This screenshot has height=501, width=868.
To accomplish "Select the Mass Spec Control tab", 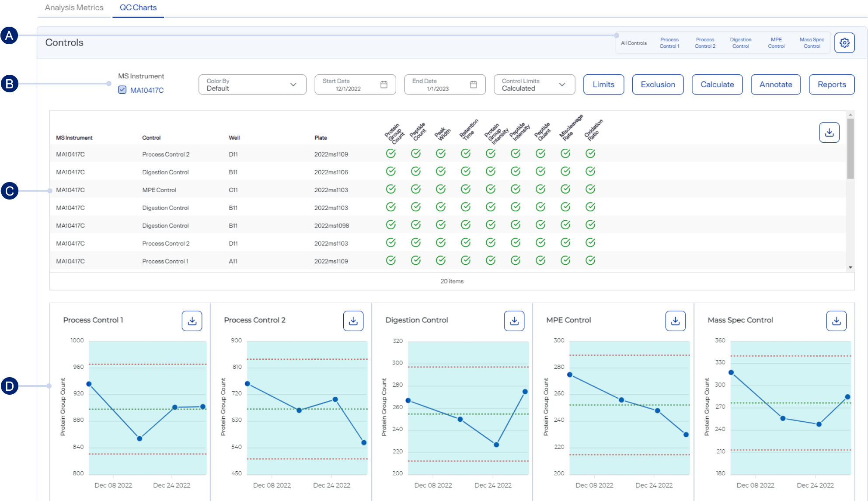I will (x=812, y=43).
